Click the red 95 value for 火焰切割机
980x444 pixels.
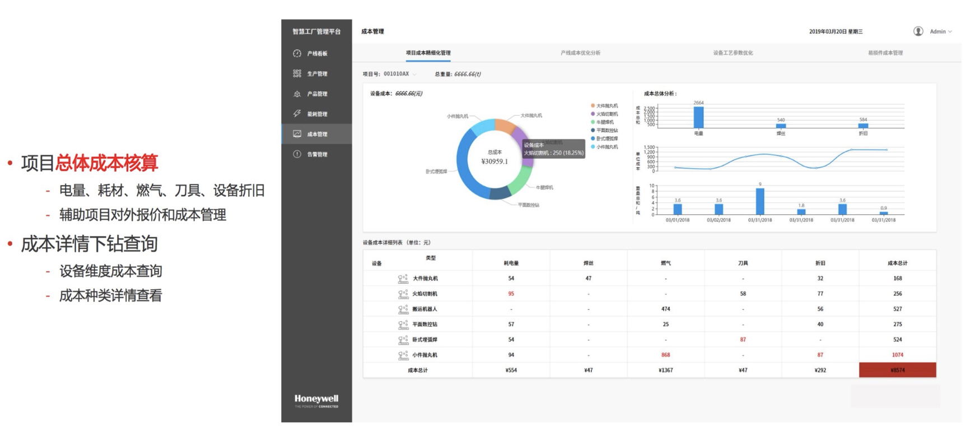click(511, 294)
